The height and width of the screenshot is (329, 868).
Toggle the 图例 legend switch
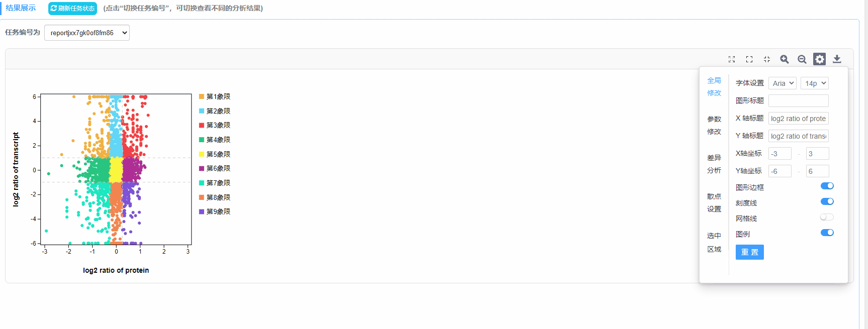(x=827, y=233)
